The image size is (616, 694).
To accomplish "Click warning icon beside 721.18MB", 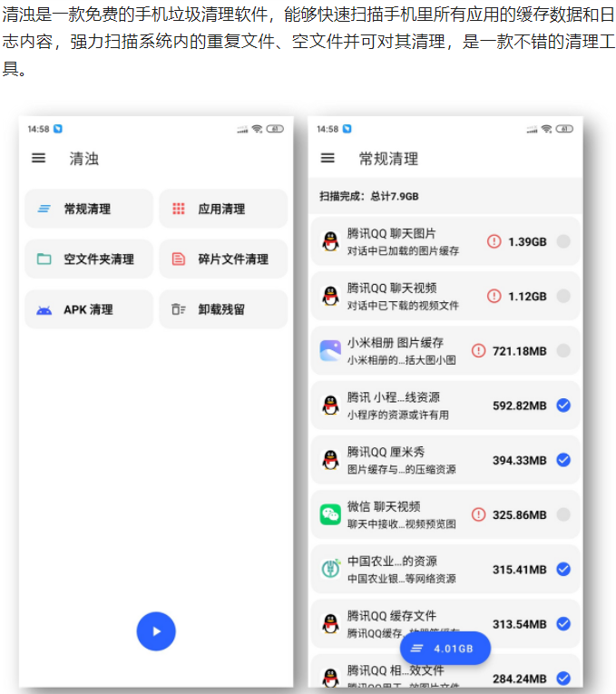I will pos(478,351).
